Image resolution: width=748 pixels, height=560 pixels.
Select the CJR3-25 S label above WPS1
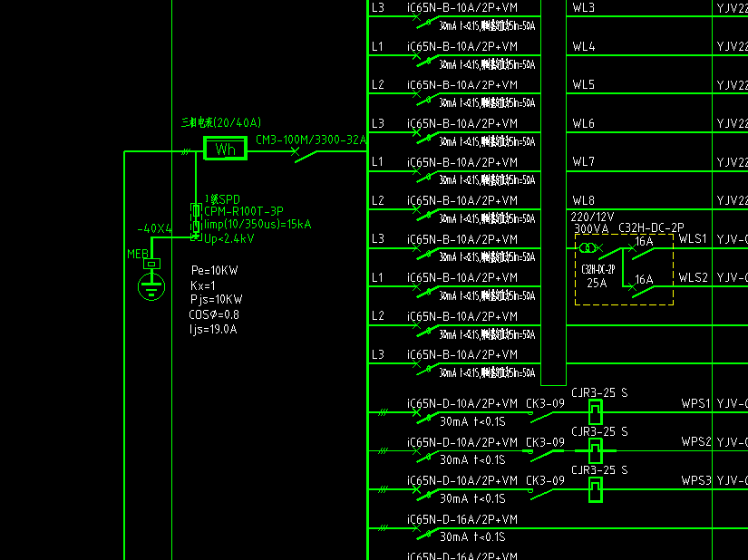coord(599,392)
